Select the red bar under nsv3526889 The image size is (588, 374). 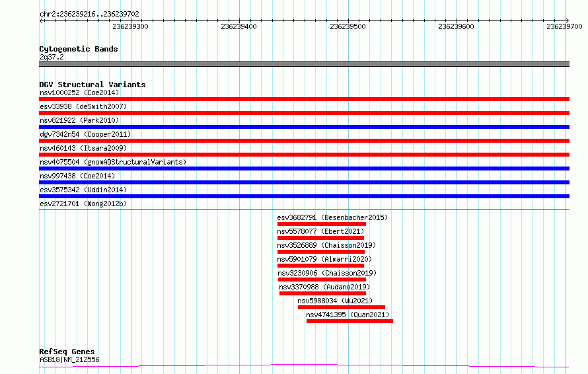coord(321,252)
